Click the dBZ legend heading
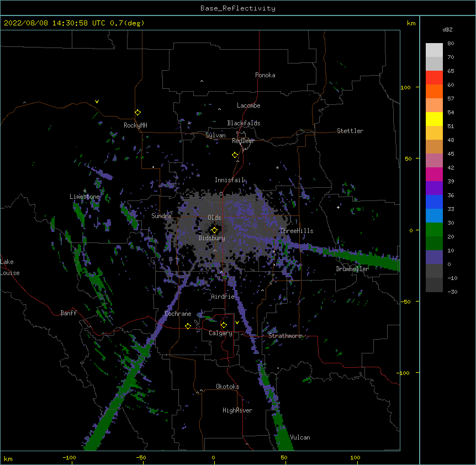Viewport: 476px width, 465px height. click(447, 29)
